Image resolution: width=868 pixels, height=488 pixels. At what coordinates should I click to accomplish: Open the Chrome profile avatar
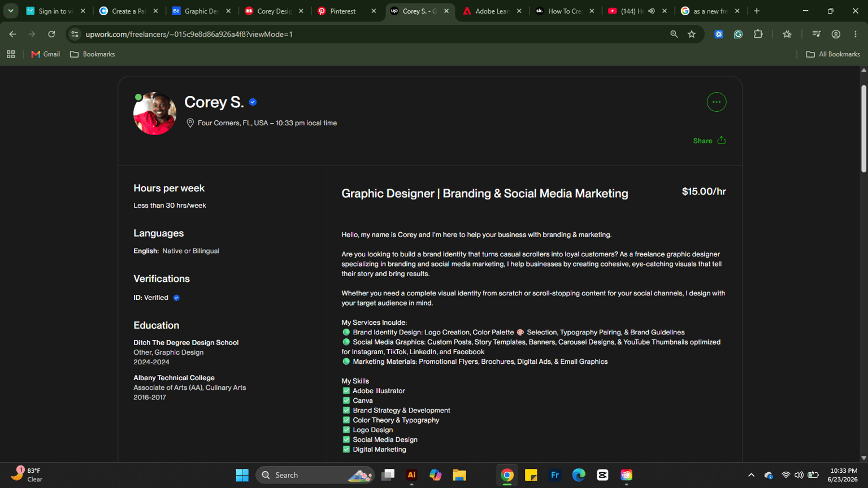pyautogui.click(x=836, y=34)
